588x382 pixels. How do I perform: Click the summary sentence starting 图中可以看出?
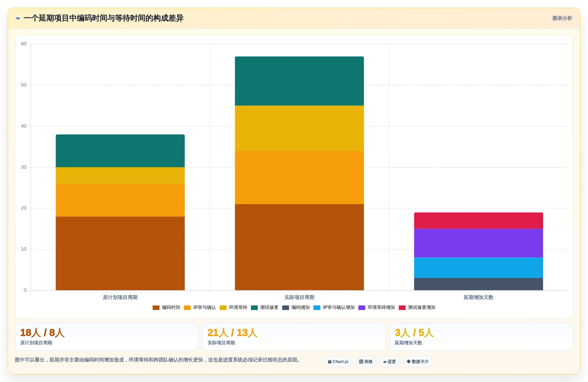click(x=158, y=360)
